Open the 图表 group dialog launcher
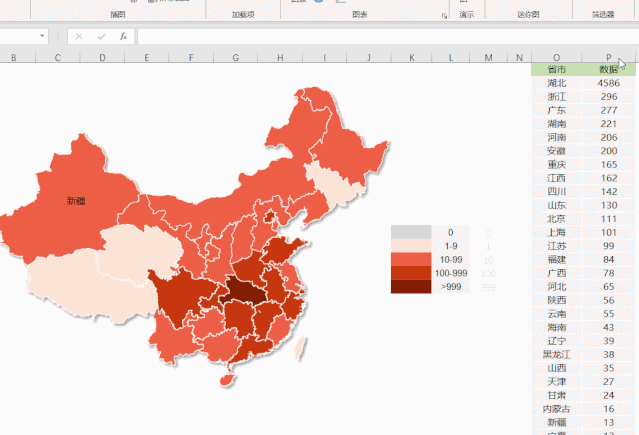The image size is (639, 435). (444, 16)
